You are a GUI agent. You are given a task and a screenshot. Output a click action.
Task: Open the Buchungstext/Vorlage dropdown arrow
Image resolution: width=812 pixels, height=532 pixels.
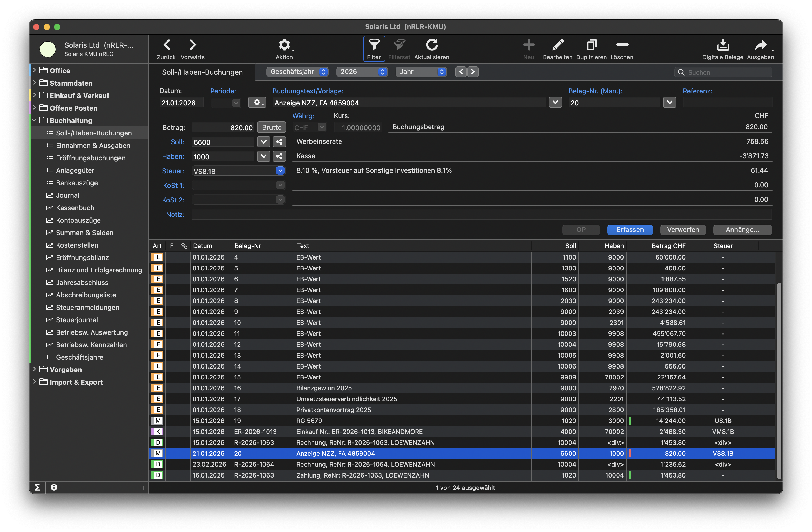[x=555, y=102]
